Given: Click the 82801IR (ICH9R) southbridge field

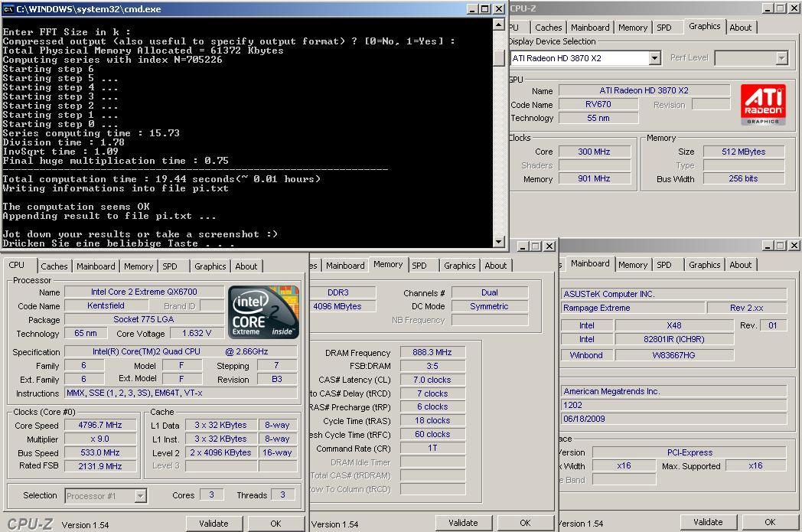Looking at the screenshot, I should [x=674, y=339].
